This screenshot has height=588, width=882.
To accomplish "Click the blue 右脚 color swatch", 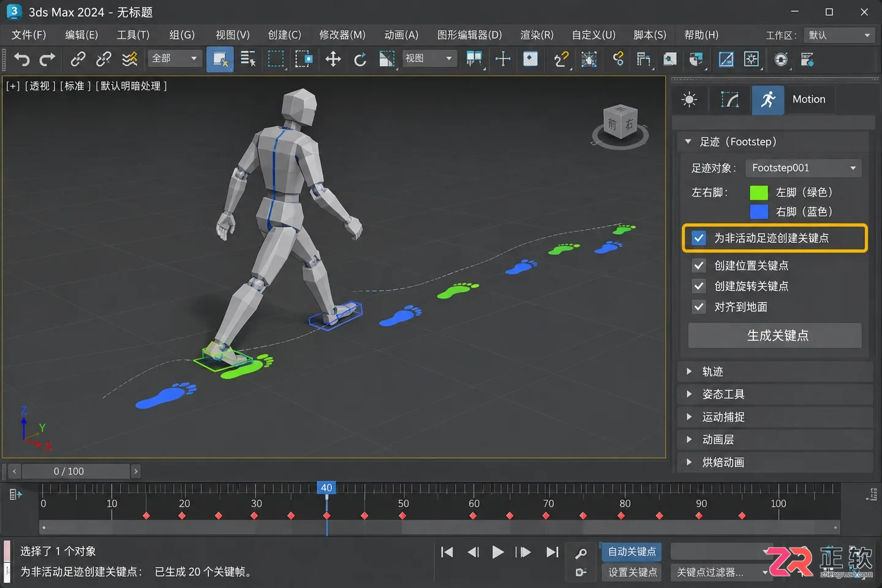I will coord(759,212).
